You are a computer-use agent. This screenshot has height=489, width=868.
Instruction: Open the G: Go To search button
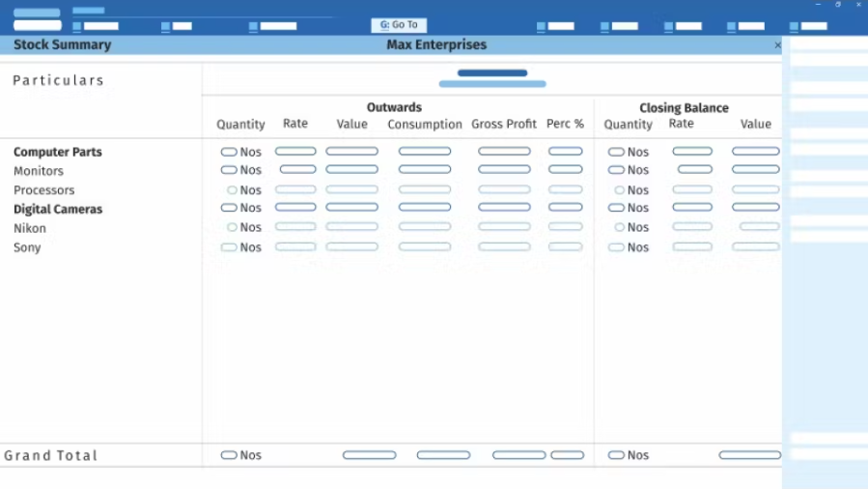pos(399,25)
